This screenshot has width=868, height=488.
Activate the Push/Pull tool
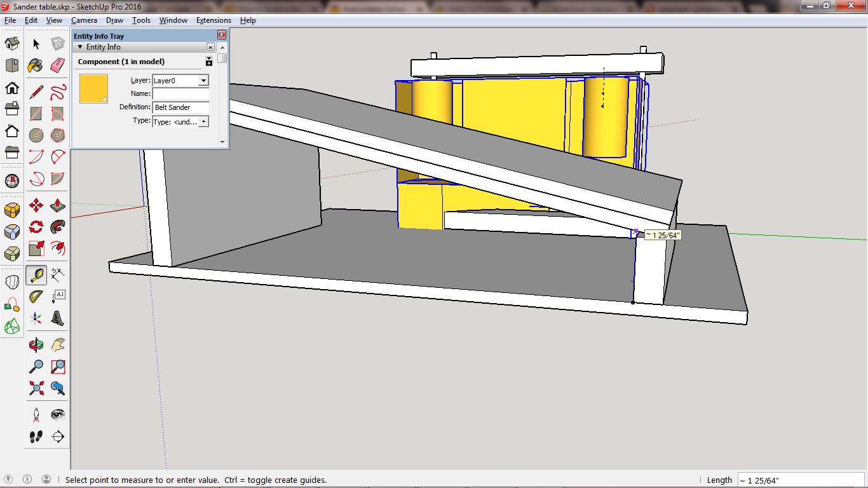[57, 205]
